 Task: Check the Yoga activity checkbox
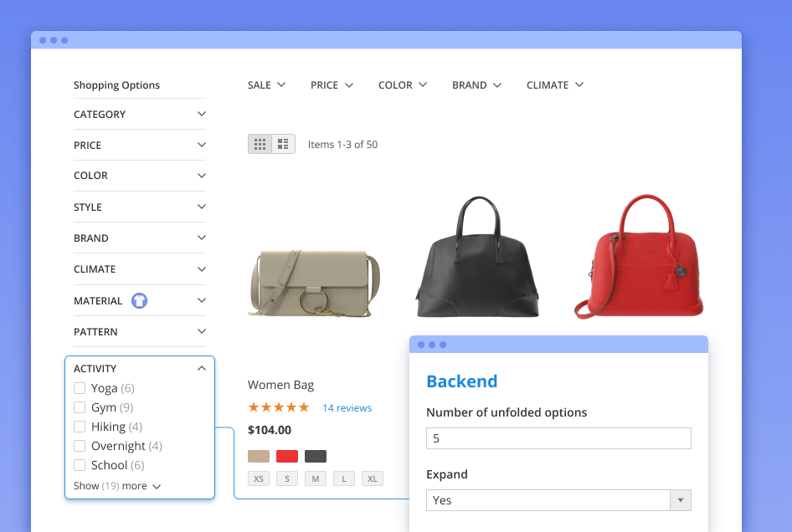click(80, 388)
